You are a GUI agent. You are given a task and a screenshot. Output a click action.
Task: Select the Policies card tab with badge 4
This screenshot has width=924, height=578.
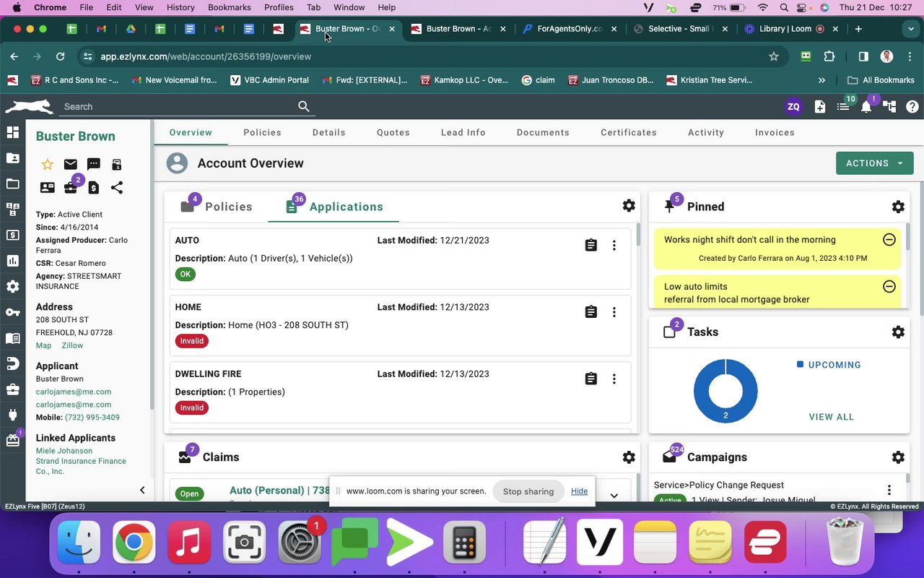tap(217, 207)
